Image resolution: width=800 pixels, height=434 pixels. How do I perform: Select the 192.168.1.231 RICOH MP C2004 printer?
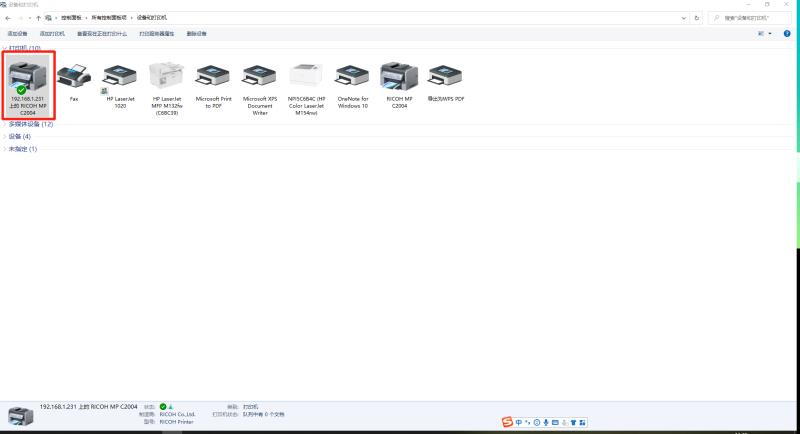(x=28, y=85)
